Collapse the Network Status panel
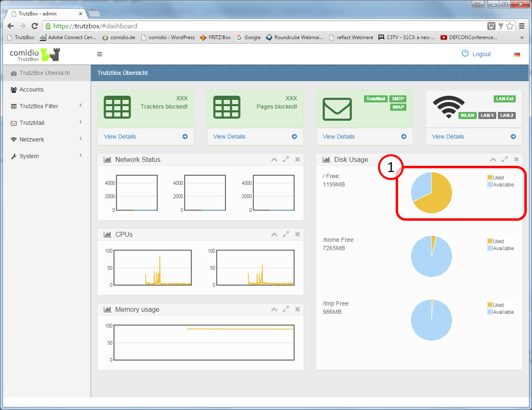 tap(274, 159)
